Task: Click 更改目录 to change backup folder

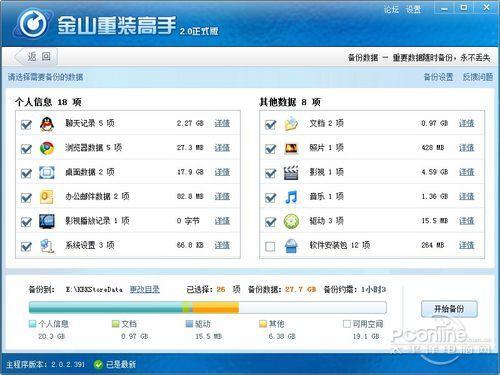Action: (x=145, y=289)
